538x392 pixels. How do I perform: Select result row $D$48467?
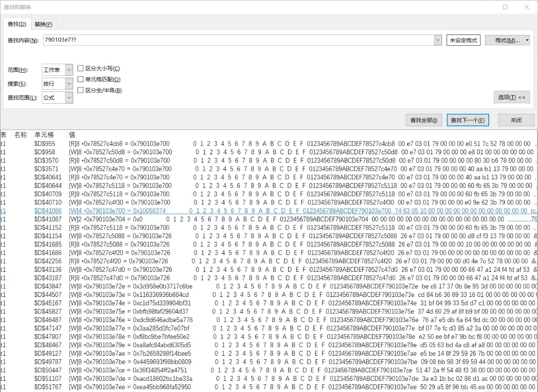(269, 345)
